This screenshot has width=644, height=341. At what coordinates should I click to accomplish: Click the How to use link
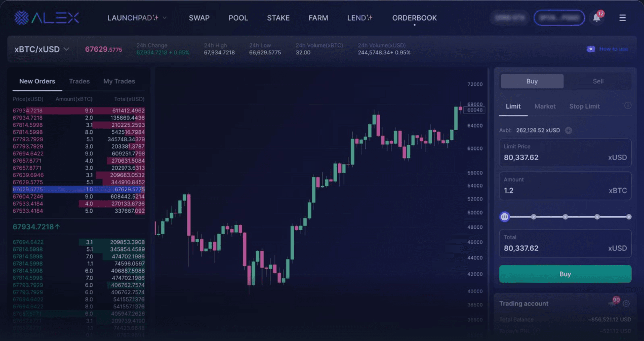coord(613,49)
